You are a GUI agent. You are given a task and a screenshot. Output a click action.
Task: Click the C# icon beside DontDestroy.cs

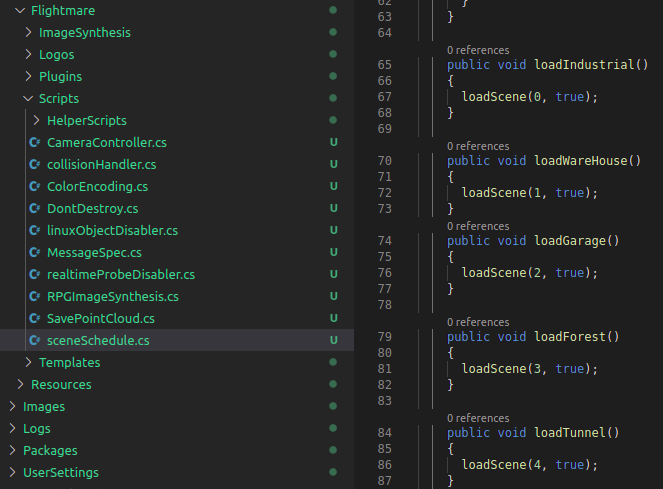35,209
